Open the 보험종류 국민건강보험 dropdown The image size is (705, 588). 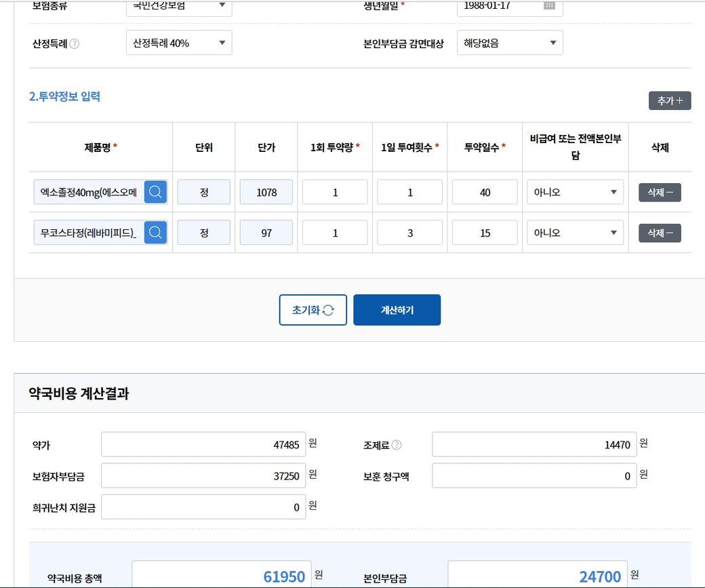[x=179, y=6]
